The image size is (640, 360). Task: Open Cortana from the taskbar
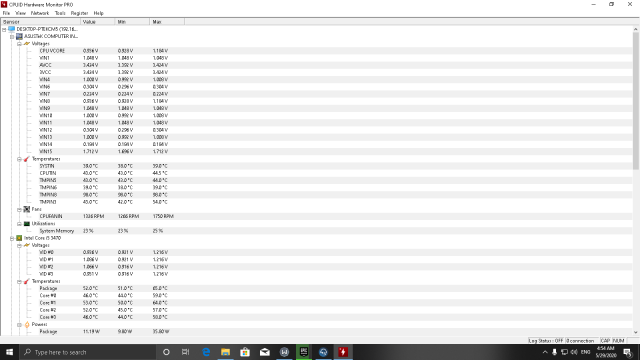click(x=166, y=352)
